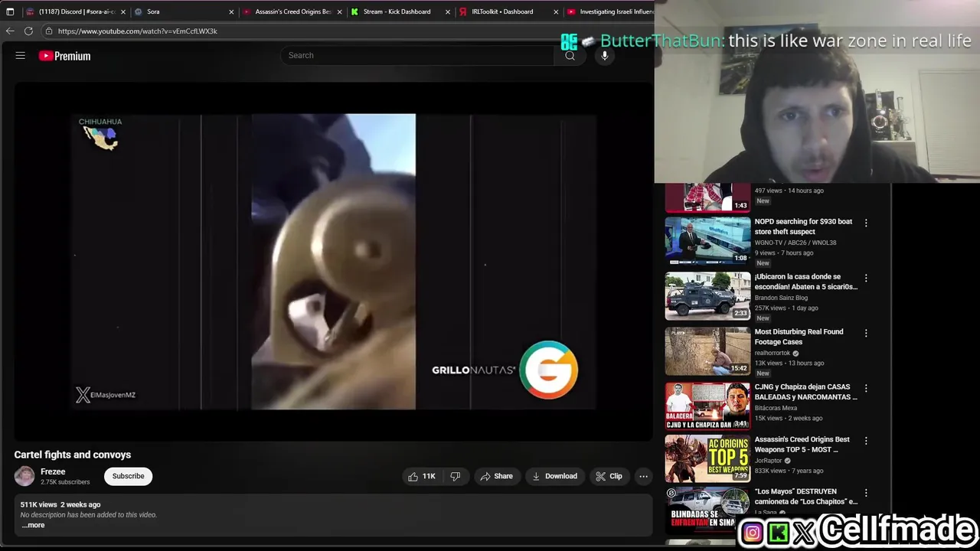Click video title 'Cartel fights and convoys'
Image resolution: width=980 pixels, height=551 pixels.
click(x=73, y=455)
